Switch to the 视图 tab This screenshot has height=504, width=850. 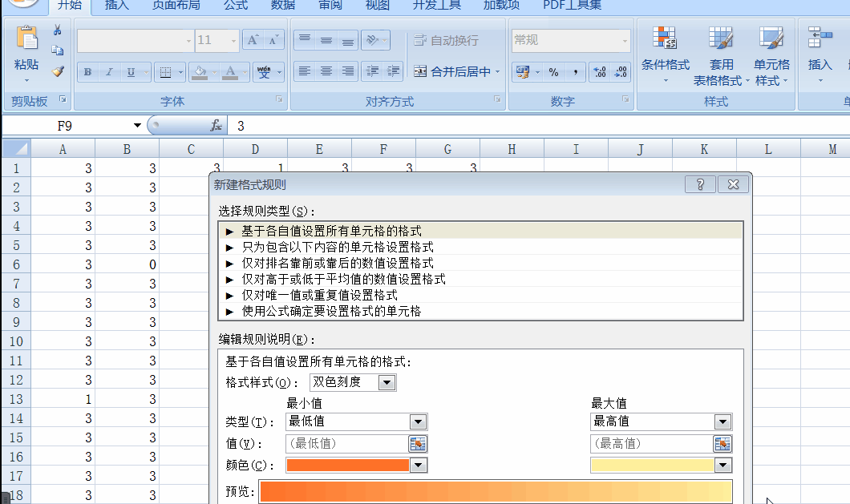click(378, 6)
